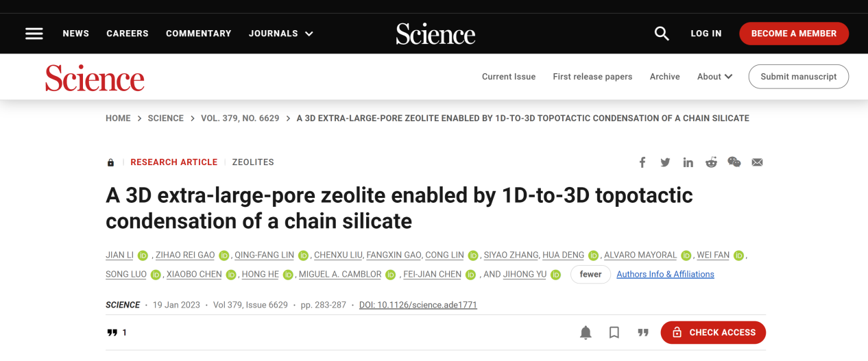The image size is (868, 361).
Task: Share article via WeChat icon
Action: pyautogui.click(x=734, y=162)
